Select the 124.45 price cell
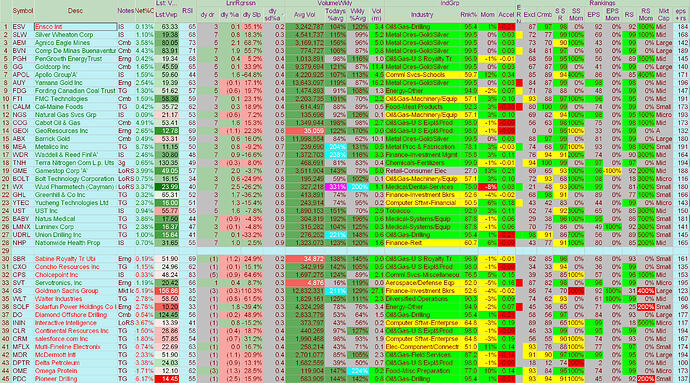The image size is (690, 383). point(167,315)
